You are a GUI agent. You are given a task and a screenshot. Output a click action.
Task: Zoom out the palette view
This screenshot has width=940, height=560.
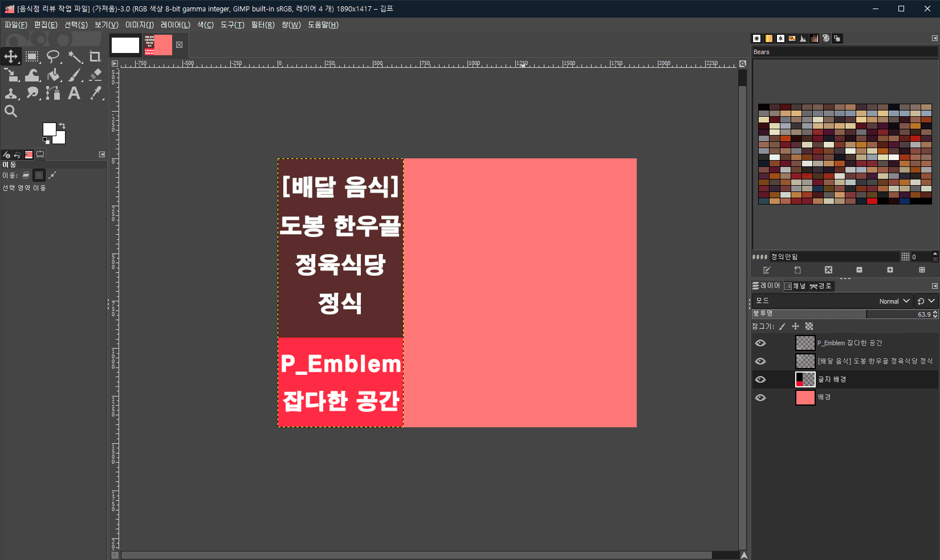pyautogui.click(x=859, y=270)
